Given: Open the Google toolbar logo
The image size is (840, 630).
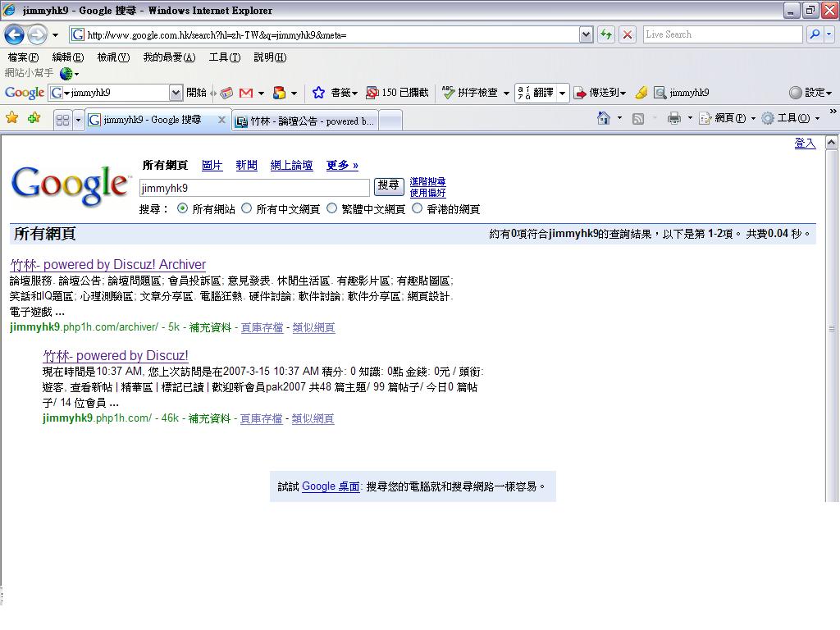Looking at the screenshot, I should pyautogui.click(x=24, y=93).
